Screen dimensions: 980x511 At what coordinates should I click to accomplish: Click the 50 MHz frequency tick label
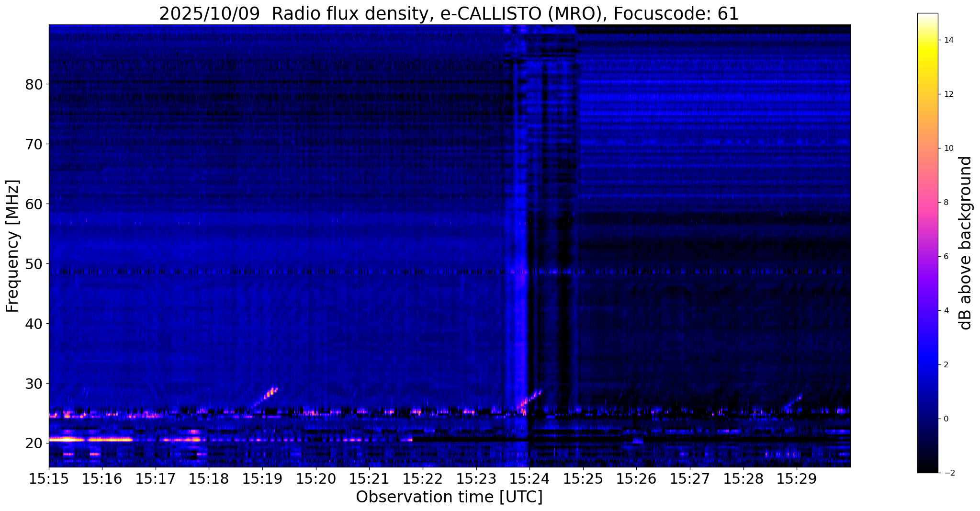[x=34, y=264]
